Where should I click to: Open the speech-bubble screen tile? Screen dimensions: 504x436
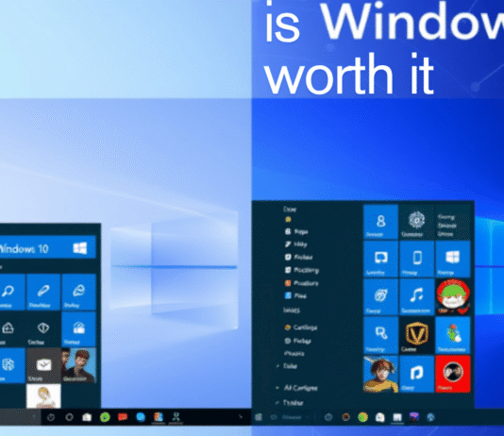pos(380,259)
